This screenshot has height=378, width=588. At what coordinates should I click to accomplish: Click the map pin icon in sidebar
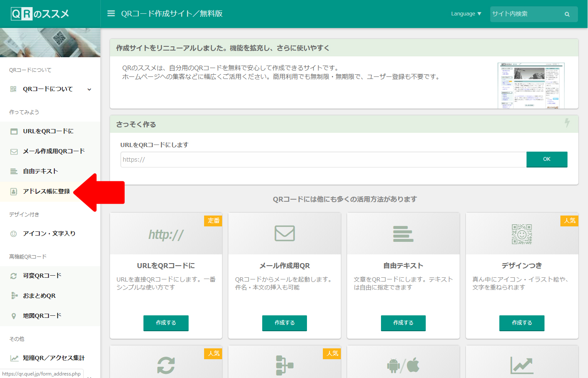click(14, 316)
